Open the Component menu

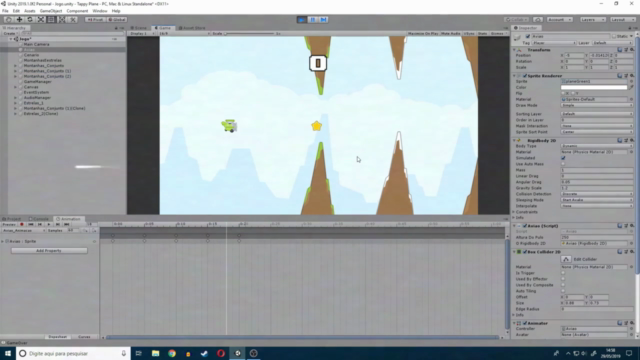pyautogui.click(x=77, y=11)
